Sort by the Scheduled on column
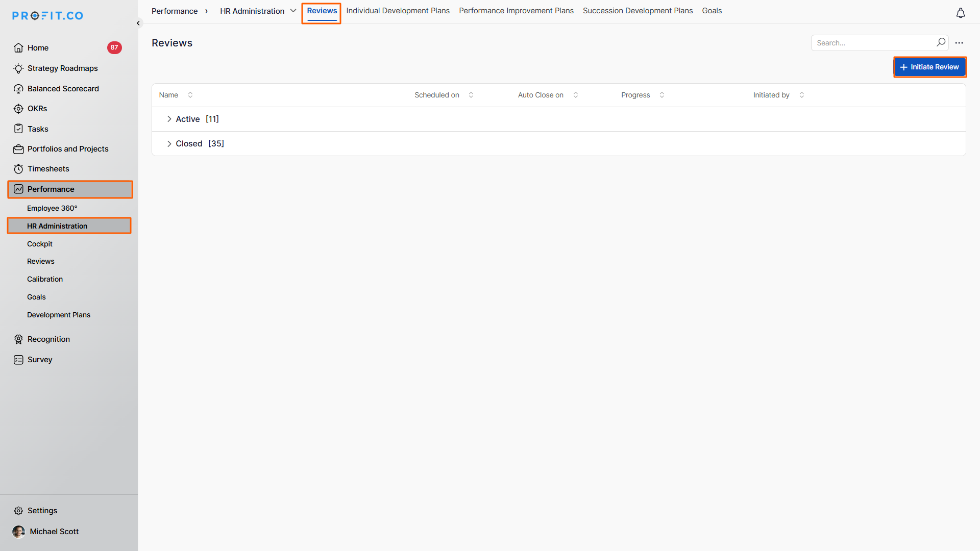980x551 pixels. [x=471, y=95]
